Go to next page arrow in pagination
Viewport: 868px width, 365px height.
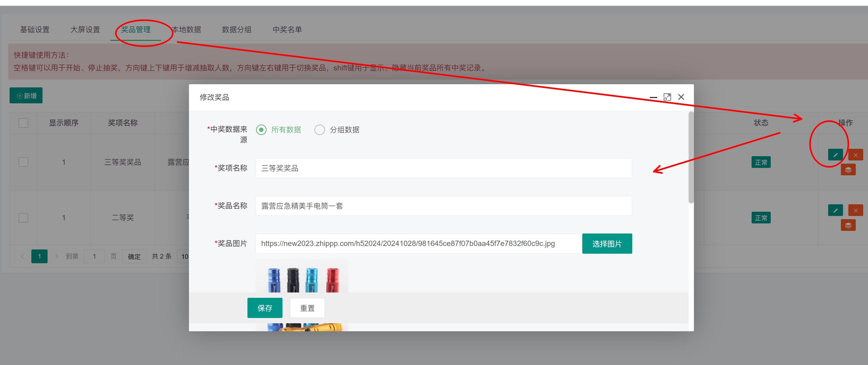click(x=56, y=256)
